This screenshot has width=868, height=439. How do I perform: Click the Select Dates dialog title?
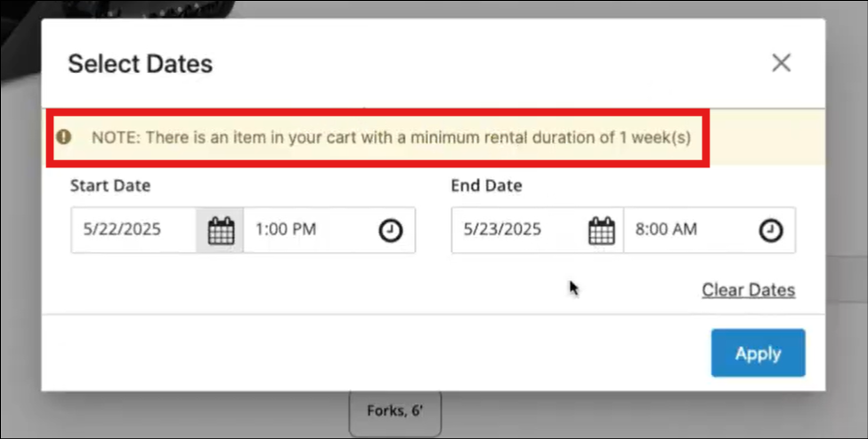click(x=140, y=64)
